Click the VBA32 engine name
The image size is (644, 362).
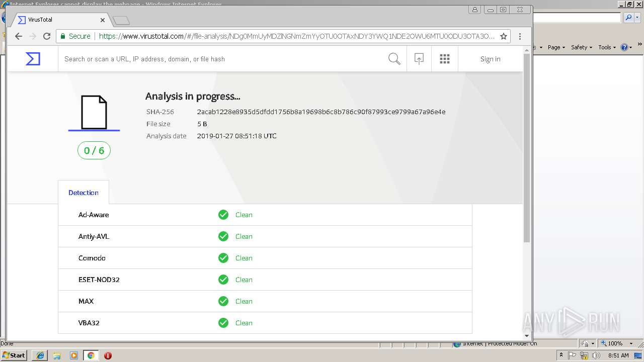click(x=89, y=323)
